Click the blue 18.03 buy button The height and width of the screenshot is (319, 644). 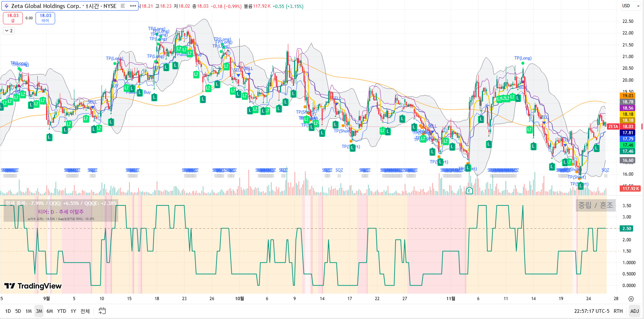click(45, 18)
